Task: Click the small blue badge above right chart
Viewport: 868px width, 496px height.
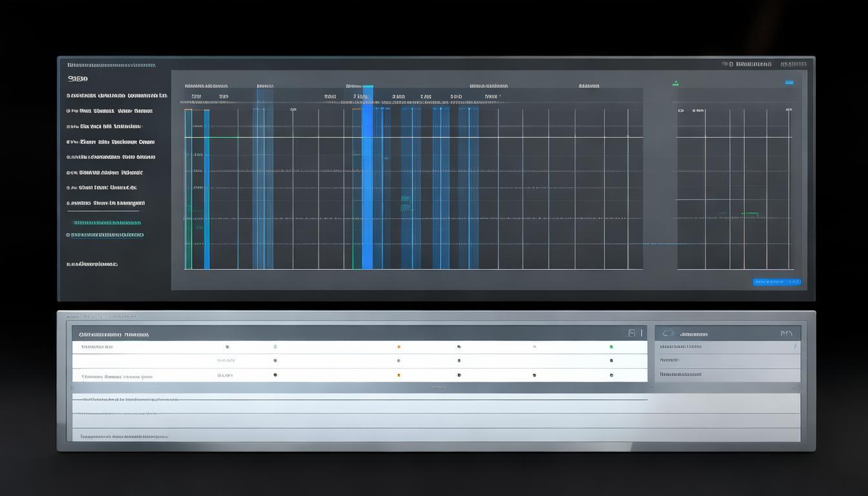Action: click(x=789, y=83)
